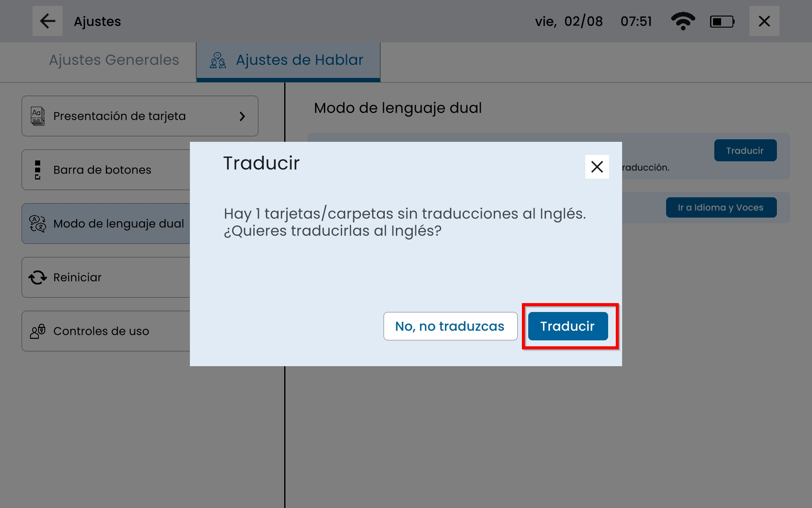Confirm with the Traducir dialog button
The image size is (812, 508).
(x=568, y=326)
